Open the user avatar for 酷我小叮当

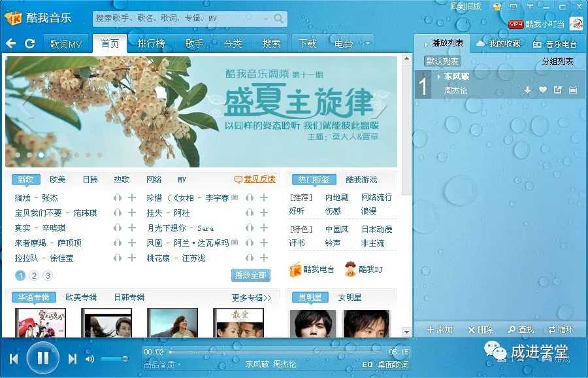[576, 24]
